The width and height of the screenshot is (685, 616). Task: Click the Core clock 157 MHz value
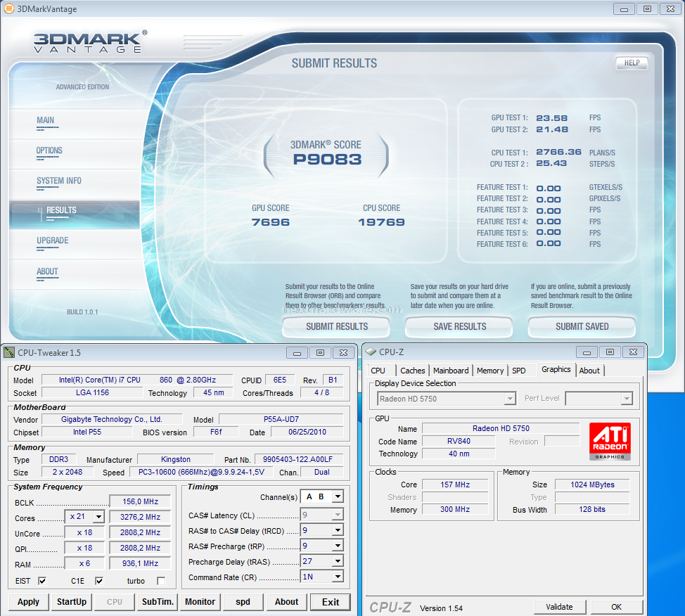point(455,485)
